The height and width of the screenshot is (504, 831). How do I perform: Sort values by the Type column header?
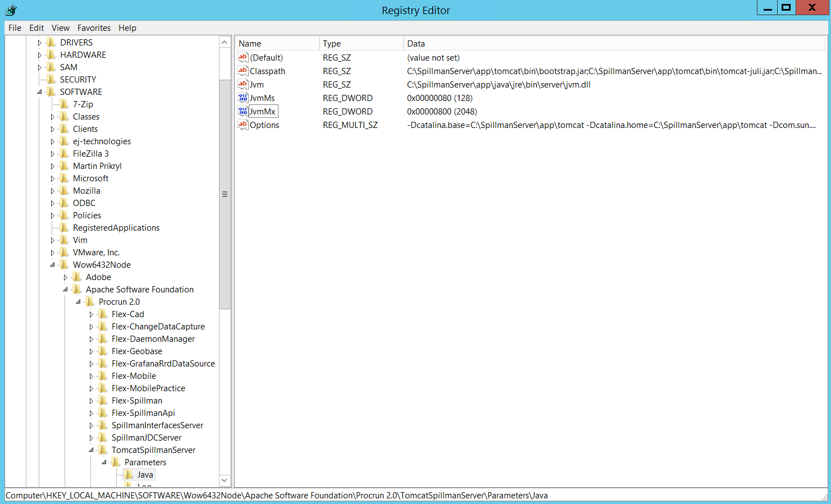[x=361, y=43]
